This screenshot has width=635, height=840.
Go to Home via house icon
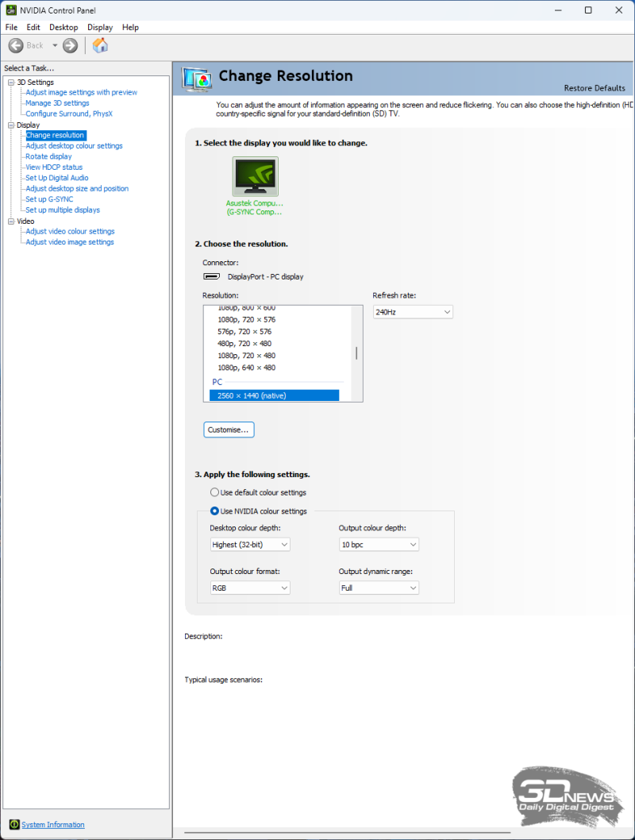coord(100,45)
